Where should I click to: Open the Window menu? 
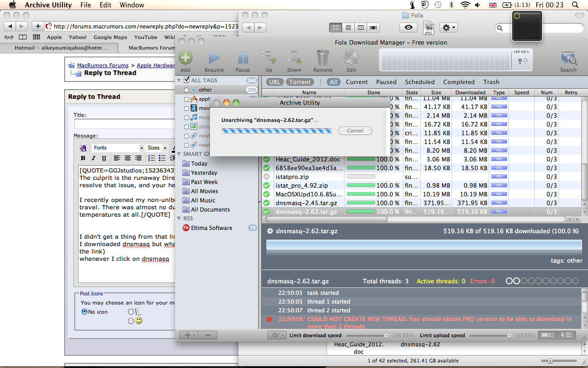[x=132, y=5]
